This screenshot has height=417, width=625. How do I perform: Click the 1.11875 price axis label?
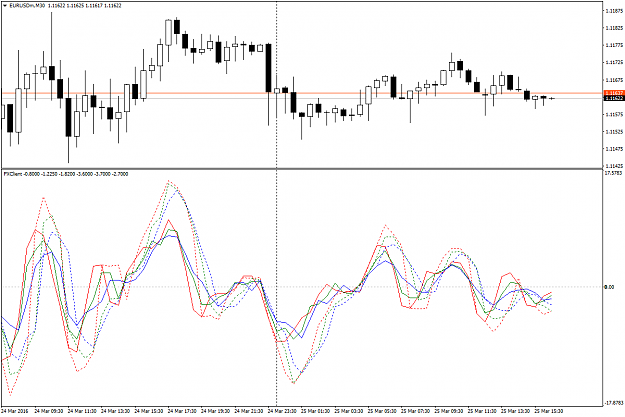coord(614,11)
